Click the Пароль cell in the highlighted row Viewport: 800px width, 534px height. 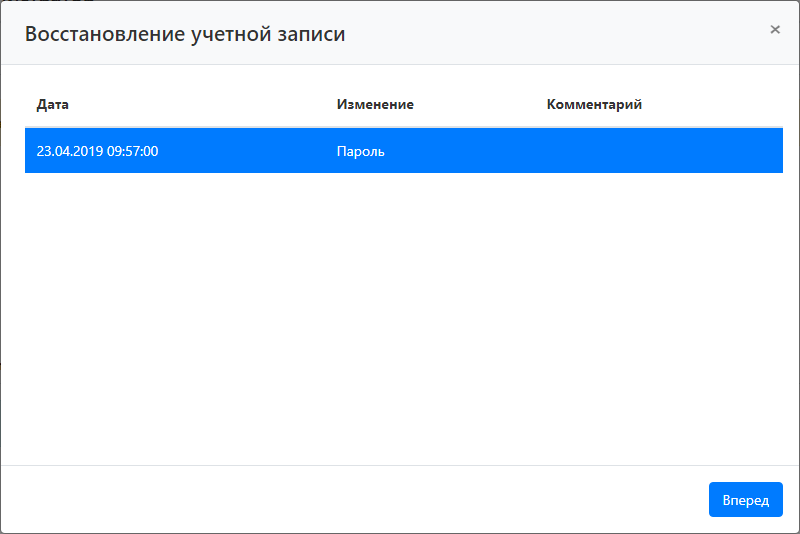pyautogui.click(x=361, y=152)
